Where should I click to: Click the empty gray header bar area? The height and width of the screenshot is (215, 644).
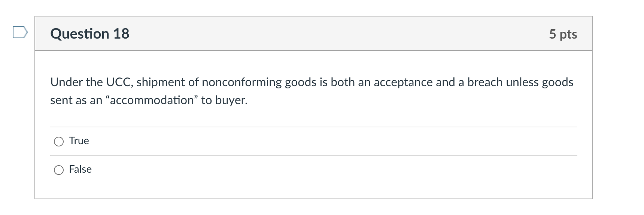coord(337,34)
